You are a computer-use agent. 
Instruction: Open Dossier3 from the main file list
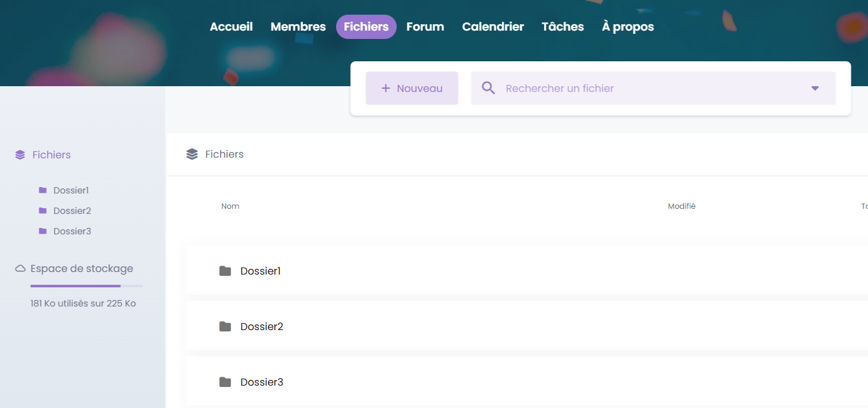pos(261,382)
